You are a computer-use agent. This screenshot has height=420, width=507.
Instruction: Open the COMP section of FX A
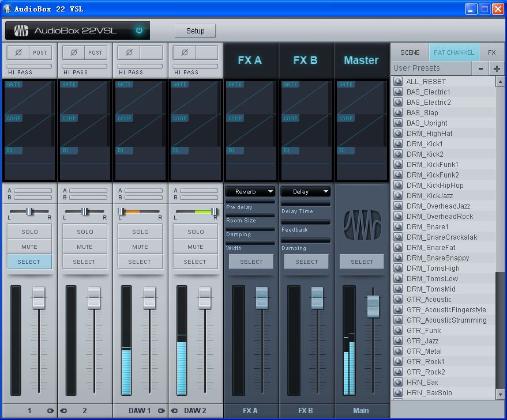[235, 119]
